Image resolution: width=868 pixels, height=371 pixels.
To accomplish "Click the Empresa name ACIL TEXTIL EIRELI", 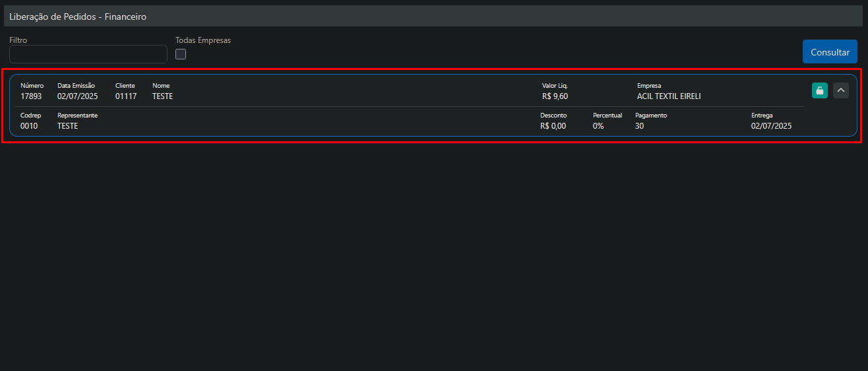I will click(x=669, y=96).
